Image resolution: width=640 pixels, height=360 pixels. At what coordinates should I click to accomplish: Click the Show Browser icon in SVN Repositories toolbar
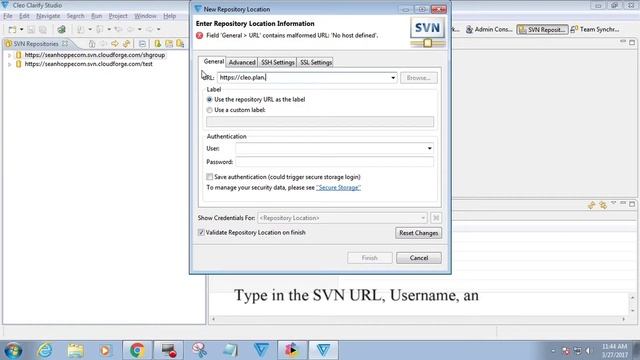click(169, 44)
